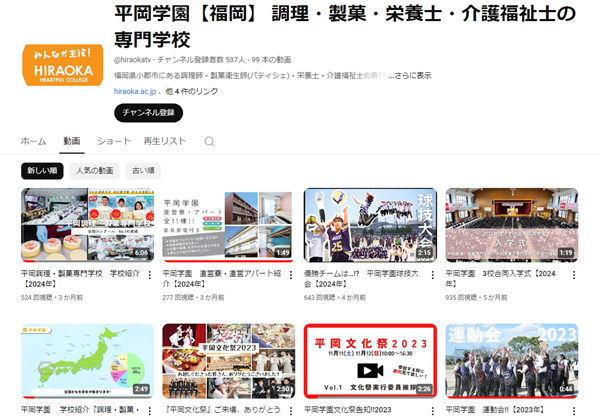
Task: Open options menu for 運動会!!【2023年】 video
Action: tap(574, 411)
